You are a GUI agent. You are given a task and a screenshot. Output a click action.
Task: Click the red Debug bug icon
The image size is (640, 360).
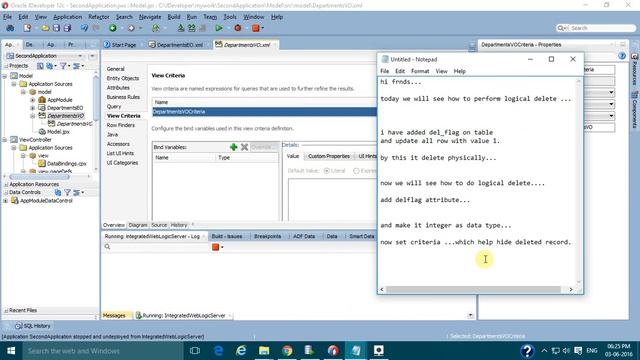[x=238, y=28]
